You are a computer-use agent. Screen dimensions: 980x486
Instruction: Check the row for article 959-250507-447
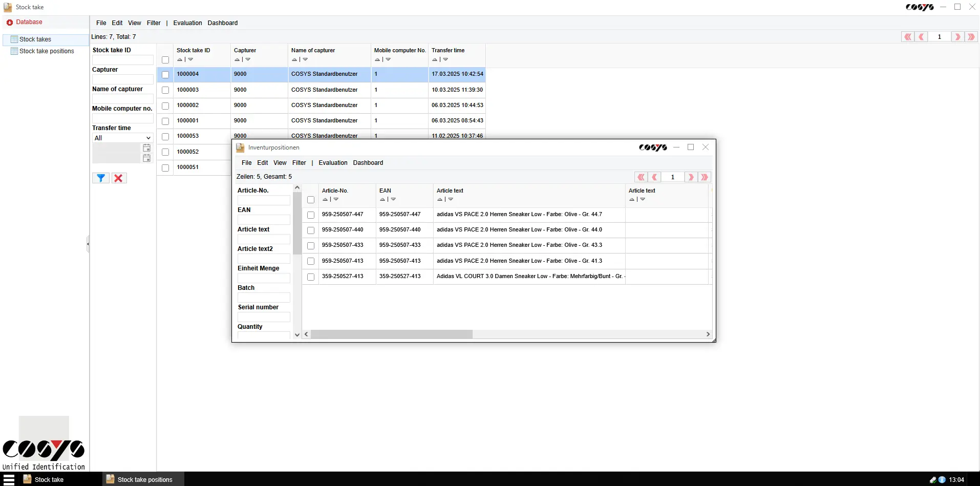tap(311, 215)
